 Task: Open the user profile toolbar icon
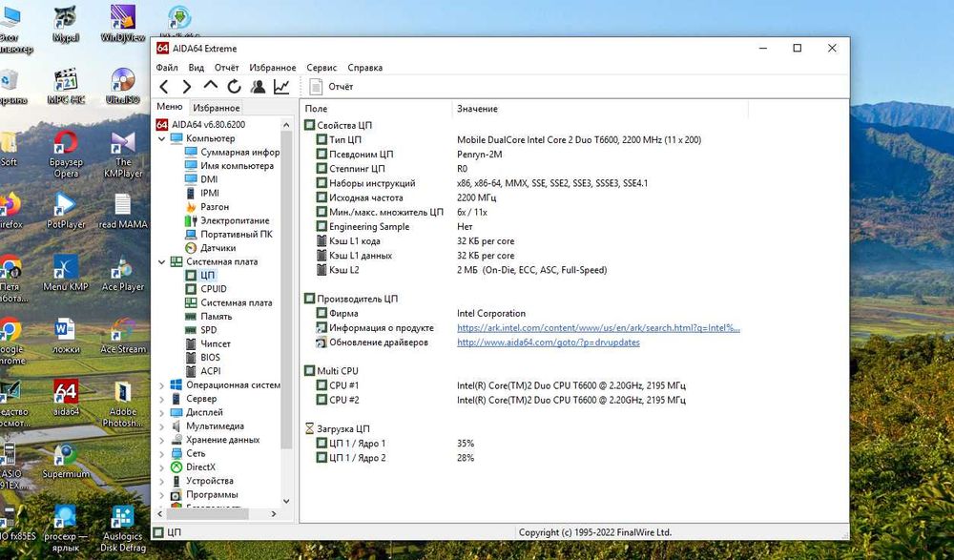[258, 87]
